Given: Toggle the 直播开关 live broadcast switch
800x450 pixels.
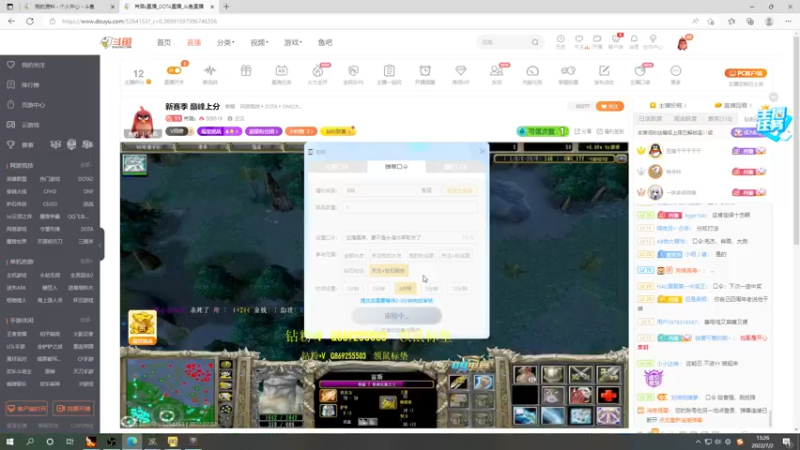Looking at the screenshot, I should (174, 70).
